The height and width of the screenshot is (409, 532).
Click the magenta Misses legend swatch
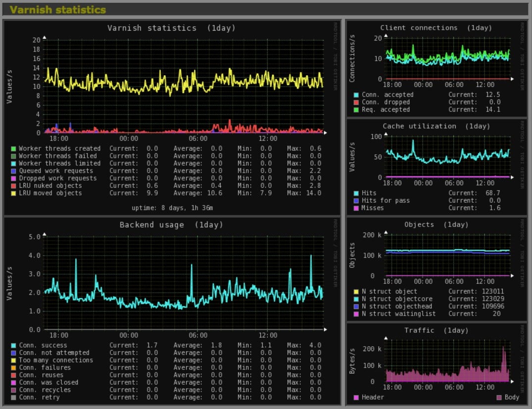pos(356,208)
